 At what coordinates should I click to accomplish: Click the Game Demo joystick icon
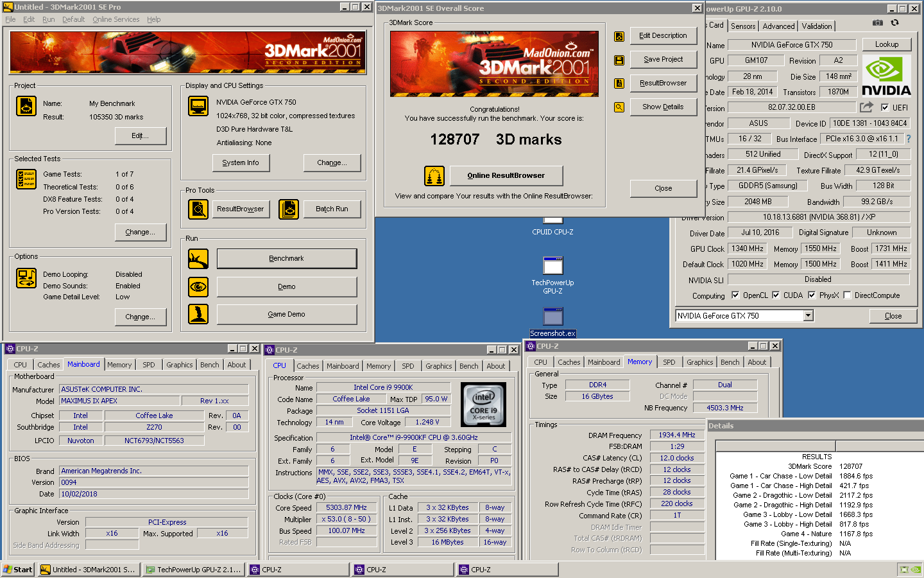(x=198, y=314)
